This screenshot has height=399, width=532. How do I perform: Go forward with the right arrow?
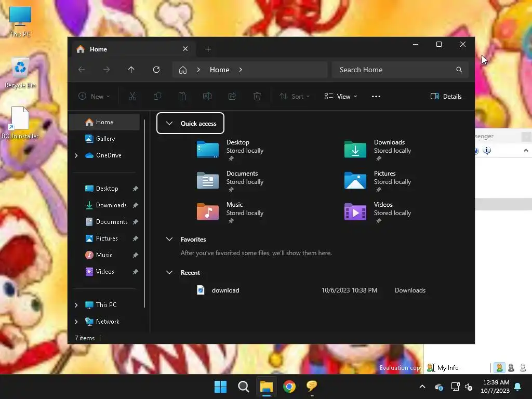[x=107, y=70]
